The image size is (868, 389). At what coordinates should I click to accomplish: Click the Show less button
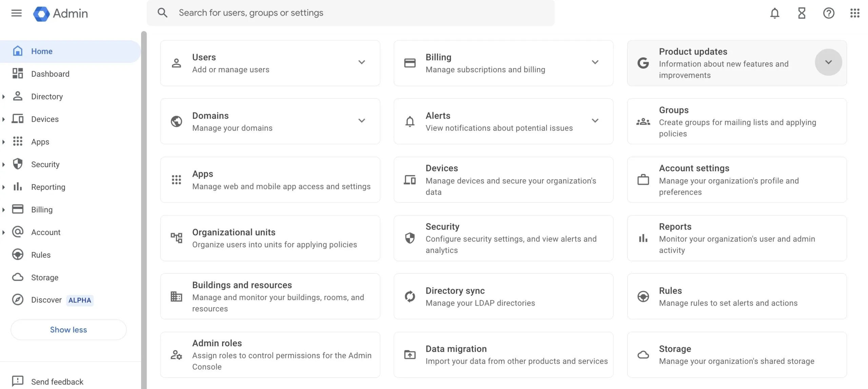tap(68, 329)
